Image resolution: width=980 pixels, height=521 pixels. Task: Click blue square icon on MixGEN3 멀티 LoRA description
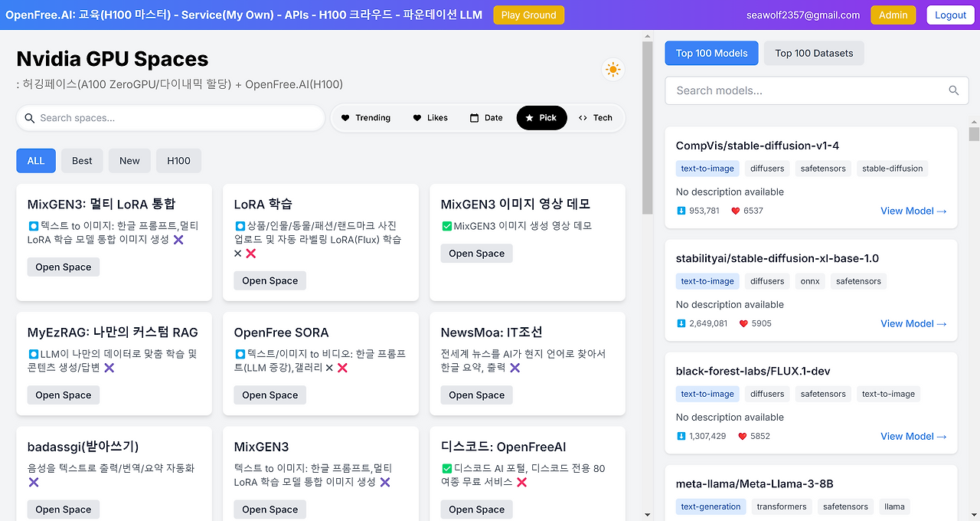coord(33,226)
